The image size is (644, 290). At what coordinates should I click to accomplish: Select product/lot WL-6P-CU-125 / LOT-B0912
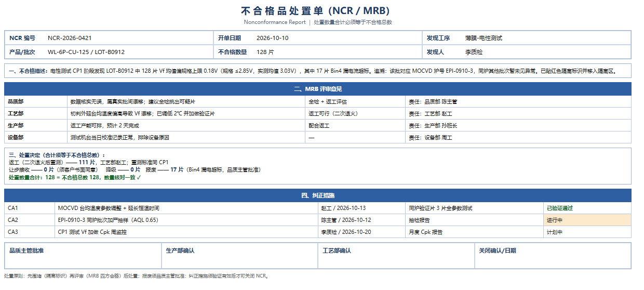86,52
